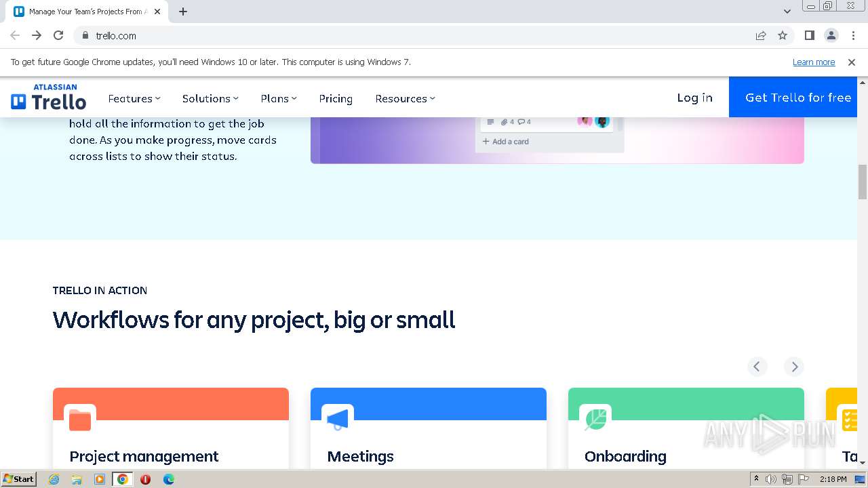Click the 'TRELLO IN ACTION' label

click(x=100, y=290)
